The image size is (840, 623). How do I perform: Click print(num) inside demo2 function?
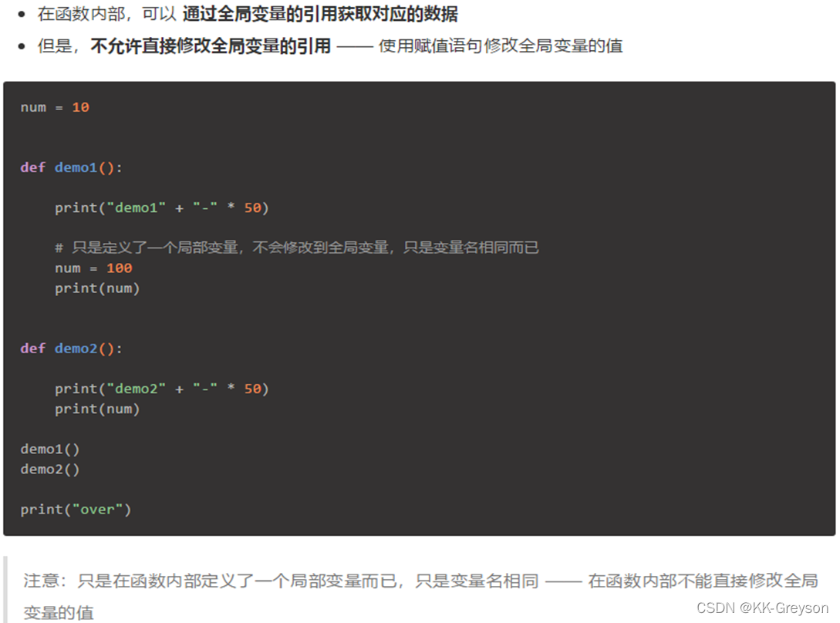coord(97,409)
